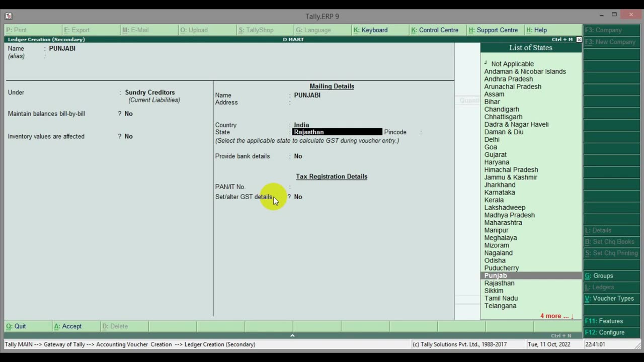Click the Country field India

(301, 125)
